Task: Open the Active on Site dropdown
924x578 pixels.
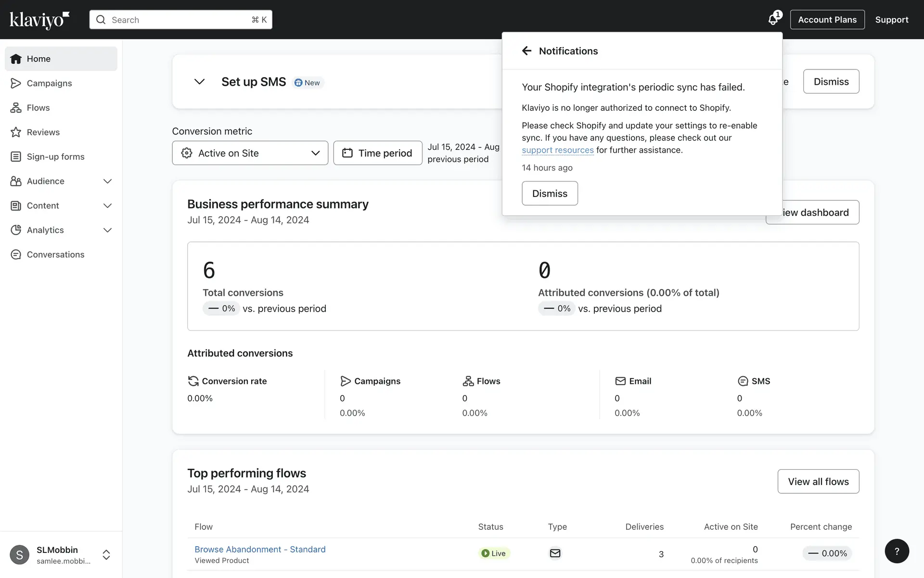Action: pos(250,153)
